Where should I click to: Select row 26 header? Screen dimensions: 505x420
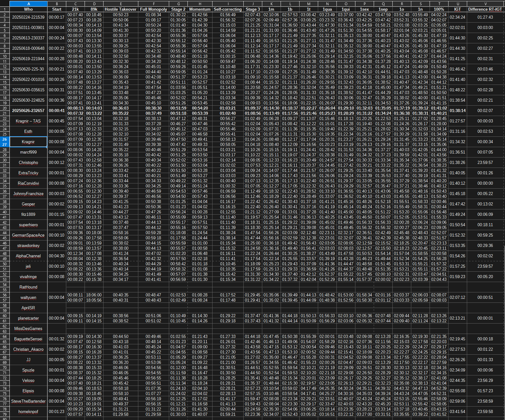click(x=5, y=139)
